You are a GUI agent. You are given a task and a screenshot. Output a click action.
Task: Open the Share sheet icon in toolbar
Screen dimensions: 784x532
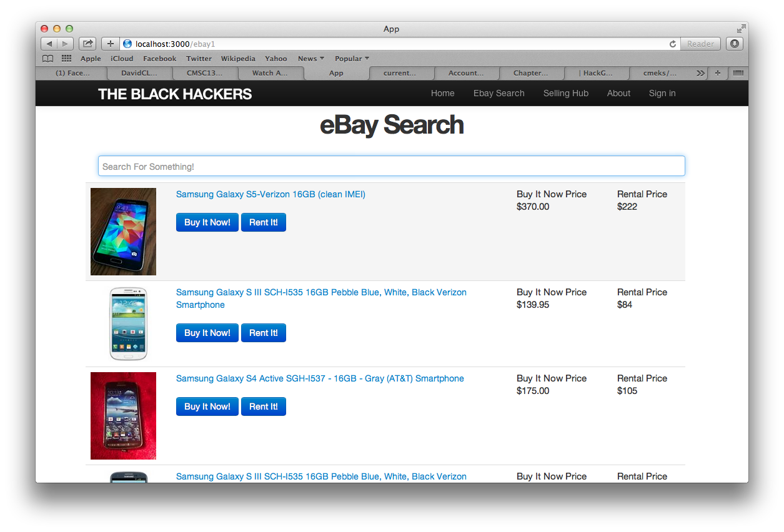(87, 44)
